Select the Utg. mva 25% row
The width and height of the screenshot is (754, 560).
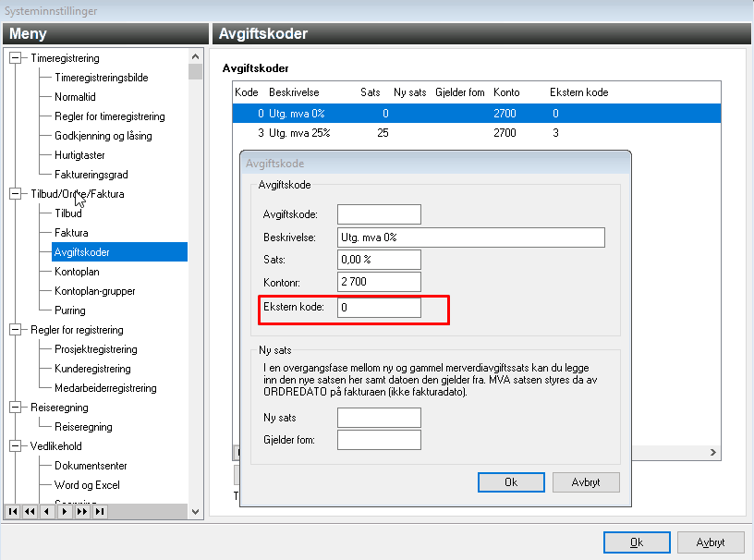pyautogui.click(x=476, y=133)
